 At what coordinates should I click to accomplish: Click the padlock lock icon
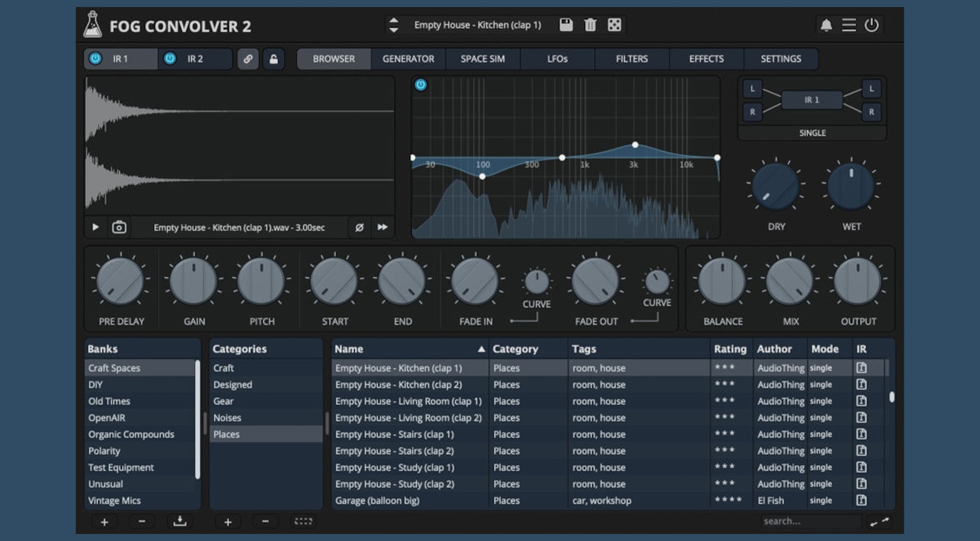tap(273, 59)
